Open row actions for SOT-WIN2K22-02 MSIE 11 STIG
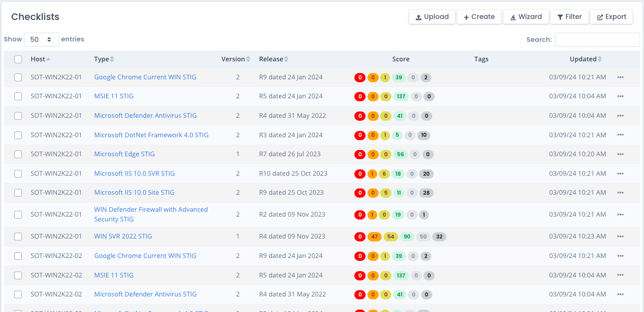This screenshot has height=312, width=644. (x=620, y=275)
